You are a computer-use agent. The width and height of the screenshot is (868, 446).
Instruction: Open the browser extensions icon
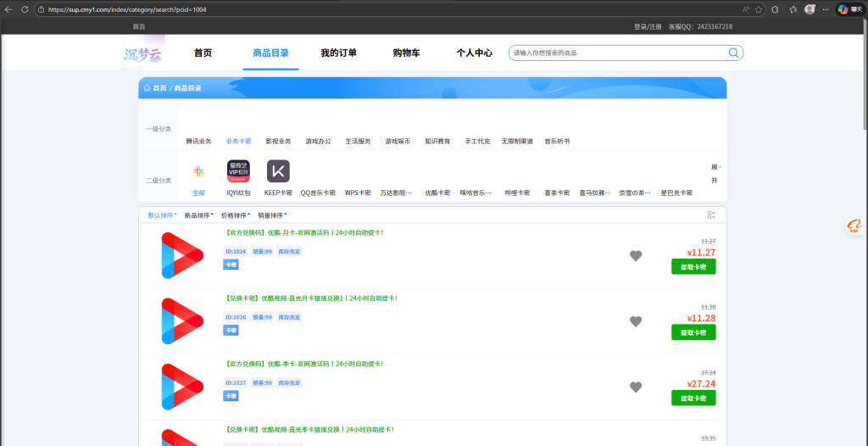point(775,9)
